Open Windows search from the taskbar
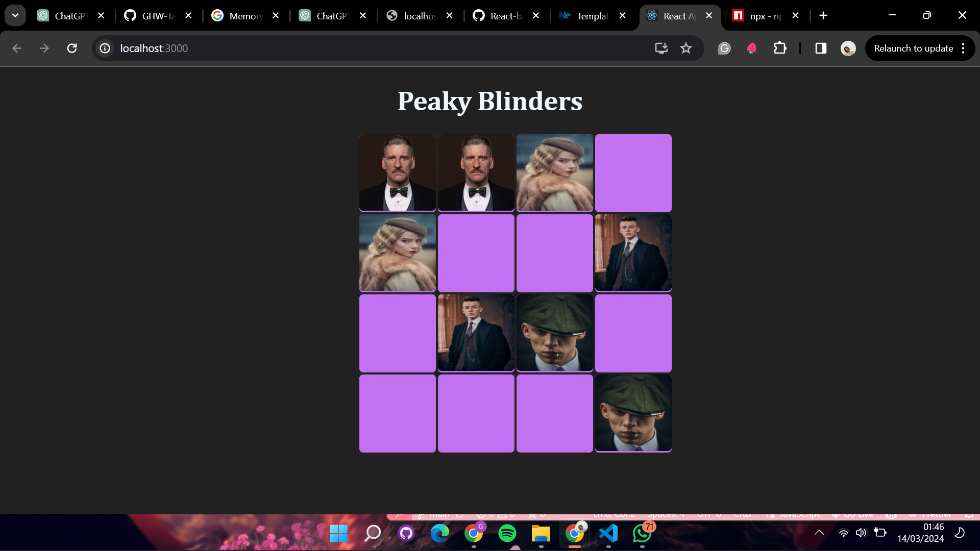 click(372, 534)
